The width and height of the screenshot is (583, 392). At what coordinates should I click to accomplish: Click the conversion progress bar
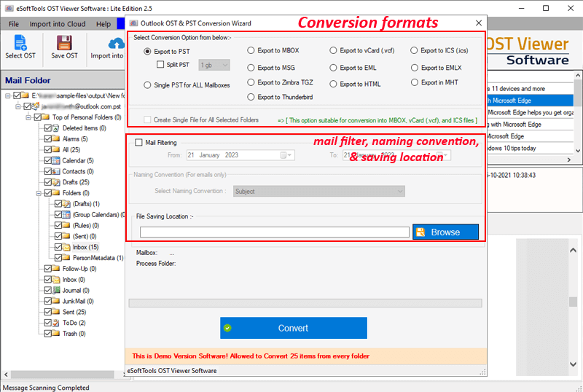[x=305, y=302]
